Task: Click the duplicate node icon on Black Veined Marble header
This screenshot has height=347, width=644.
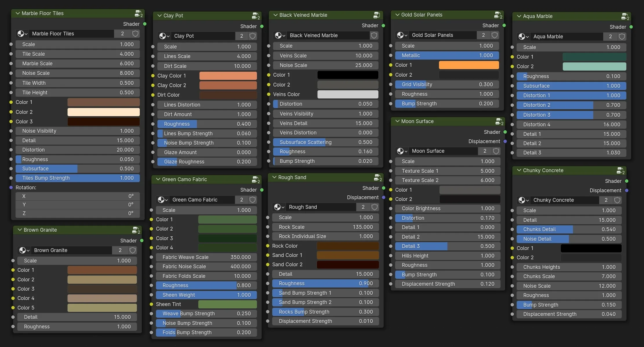Action: click(376, 15)
